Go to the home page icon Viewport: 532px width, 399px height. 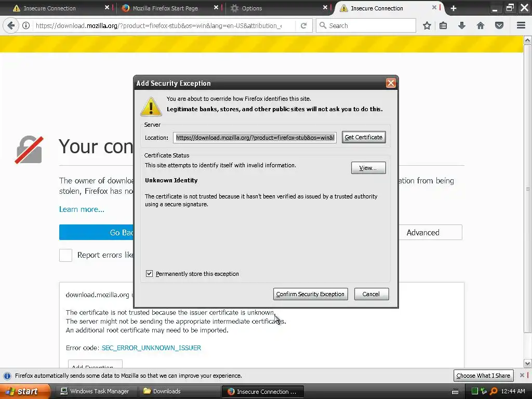(x=481, y=25)
